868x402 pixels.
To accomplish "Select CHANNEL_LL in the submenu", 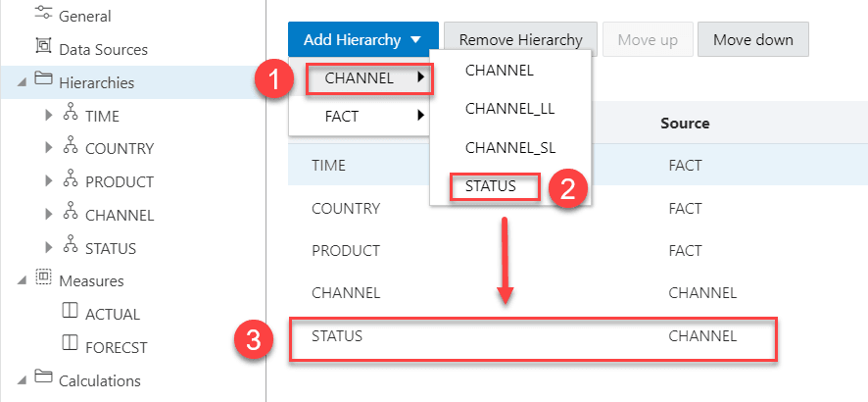I will (509, 109).
